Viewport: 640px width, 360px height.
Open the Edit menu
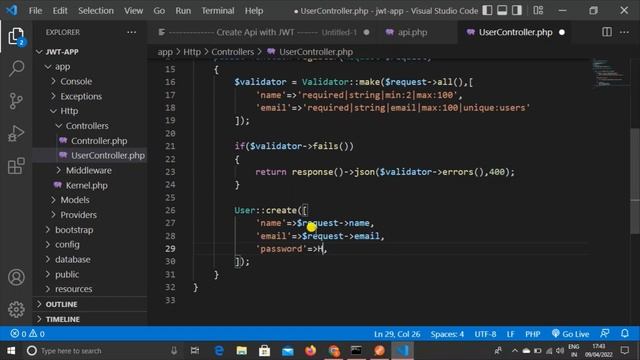60,11
